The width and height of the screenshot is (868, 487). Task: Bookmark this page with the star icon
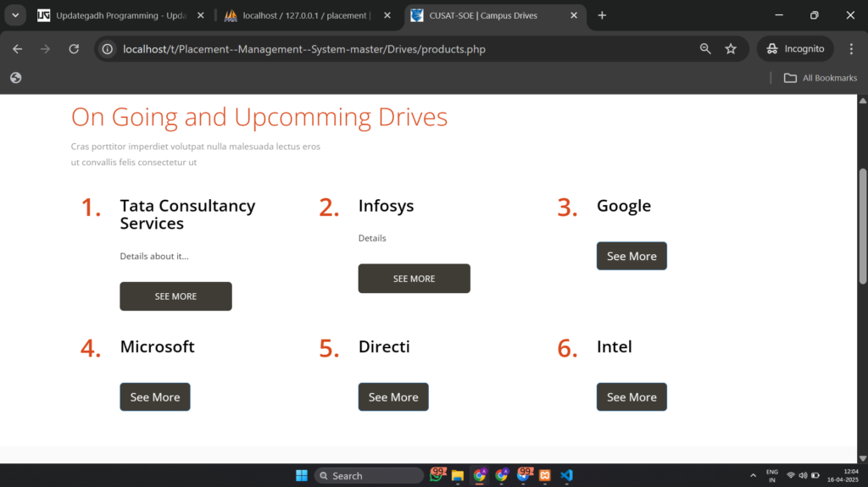coord(731,49)
